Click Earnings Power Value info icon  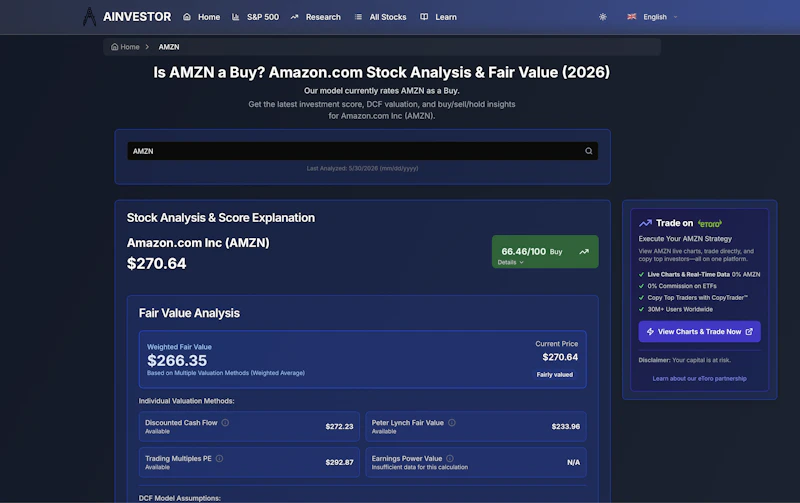click(449, 458)
